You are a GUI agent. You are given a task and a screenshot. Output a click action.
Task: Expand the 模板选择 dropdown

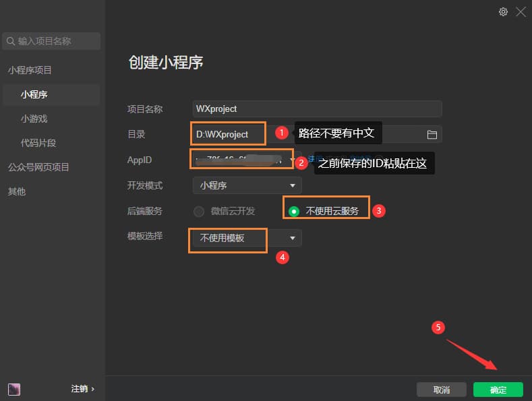(x=293, y=238)
